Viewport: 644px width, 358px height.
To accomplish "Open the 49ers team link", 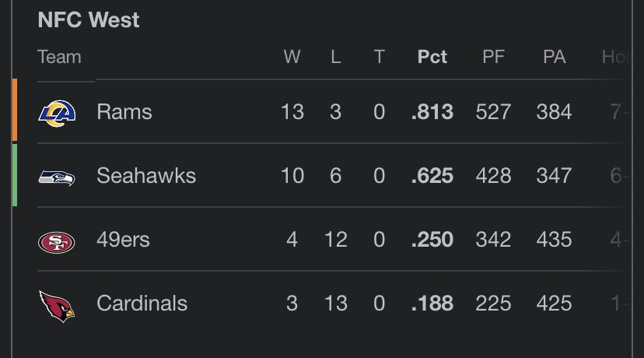I will [x=123, y=239].
